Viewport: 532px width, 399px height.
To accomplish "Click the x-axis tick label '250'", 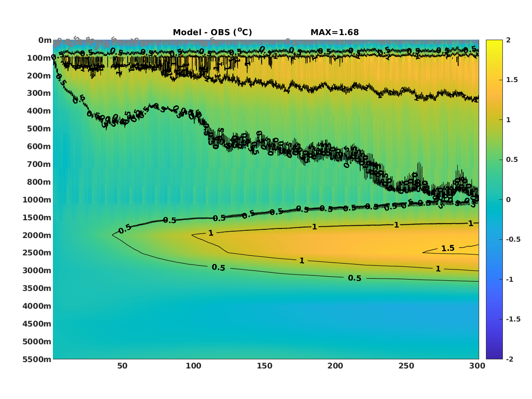I will (406, 366).
